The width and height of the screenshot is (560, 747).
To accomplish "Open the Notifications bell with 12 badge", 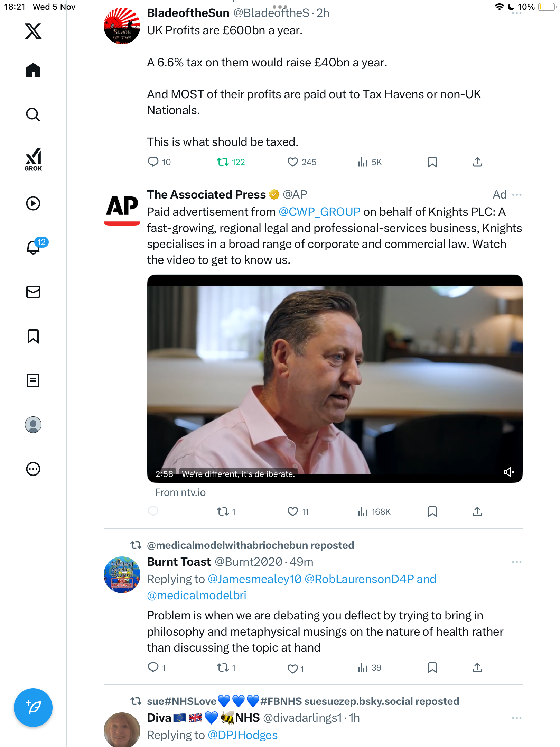I will (34, 247).
